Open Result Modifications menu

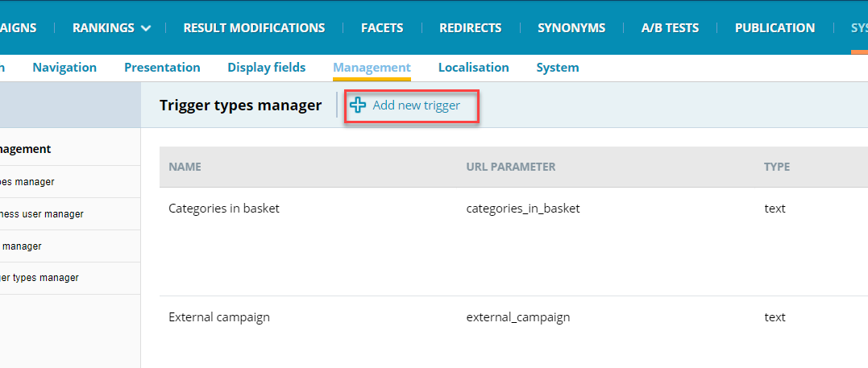[254, 27]
